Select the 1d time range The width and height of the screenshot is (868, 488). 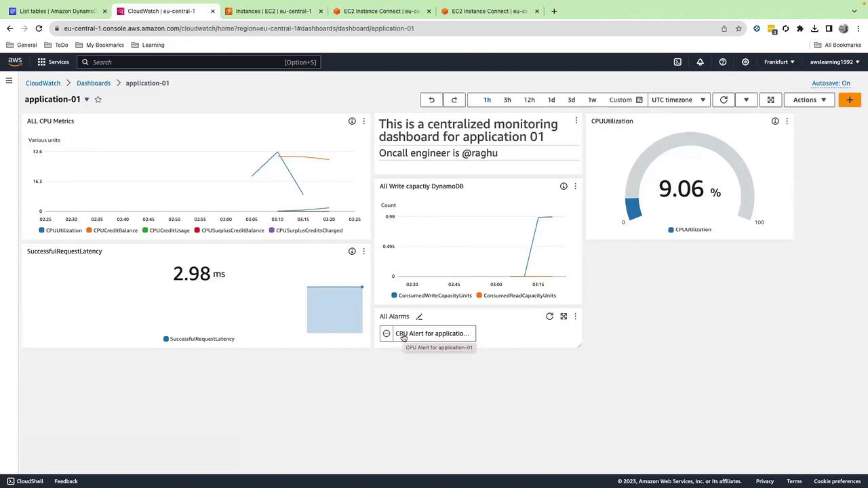(551, 100)
